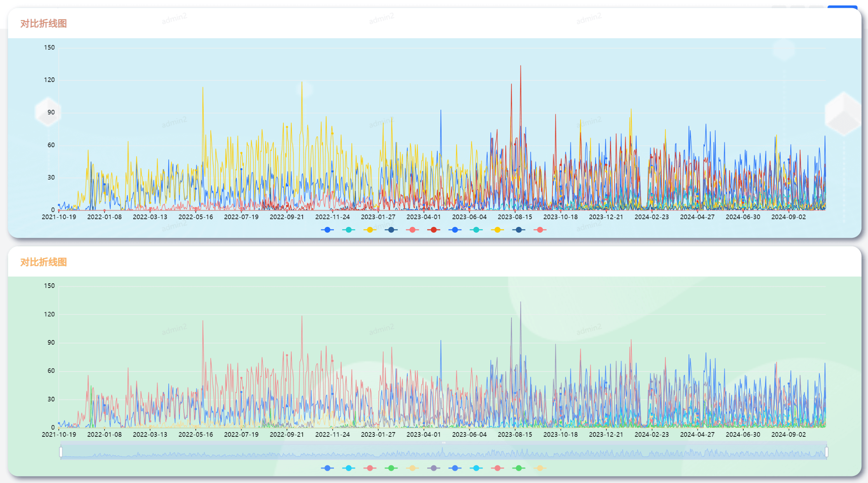Click the tallest red peak in the blue chart

[x=520, y=66]
